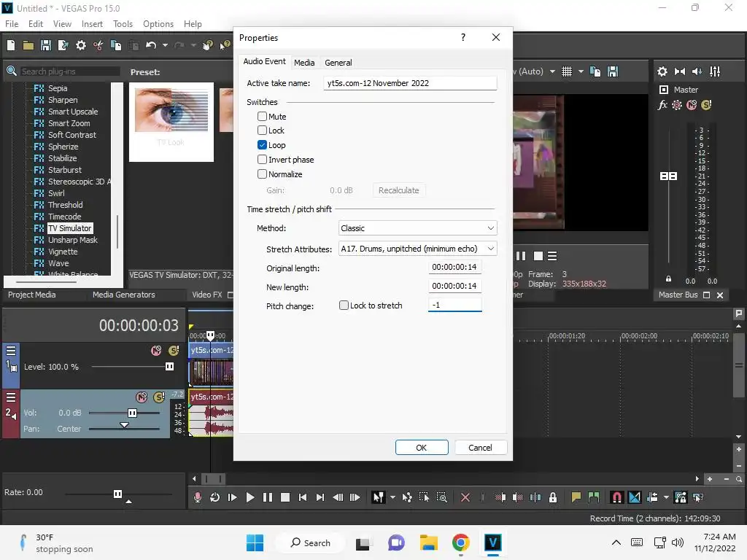Open the Method dropdown showing Classic
This screenshot has width=747, height=560.
pos(417,228)
